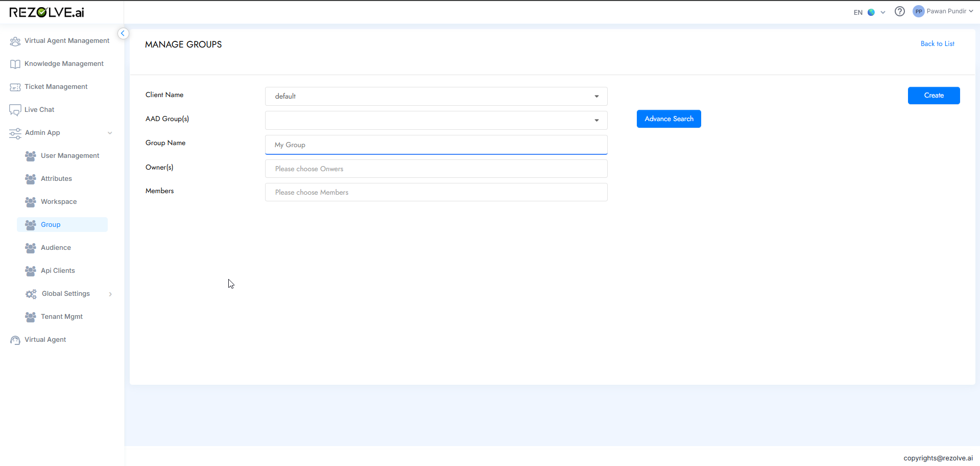Click the Group people icon
This screenshot has width=980, height=466.
[31, 225]
